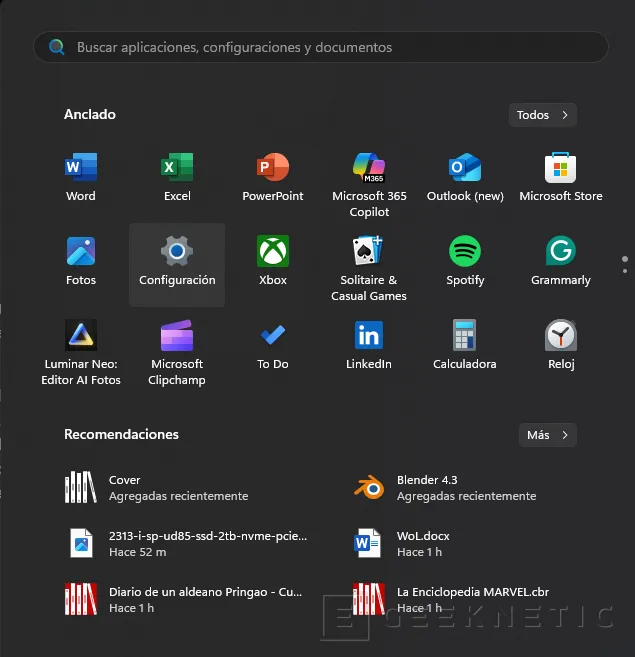Expand recommendations with Más button
Viewport: 635px width, 657px height.
pos(548,435)
